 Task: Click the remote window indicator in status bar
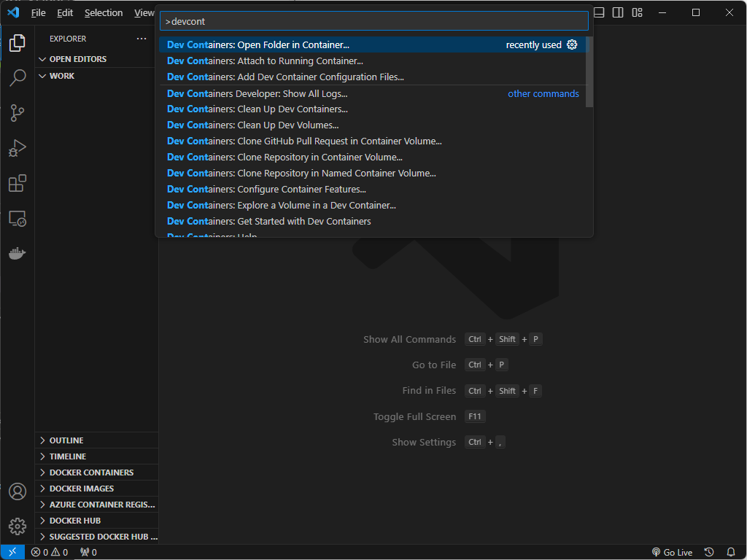coord(12,553)
